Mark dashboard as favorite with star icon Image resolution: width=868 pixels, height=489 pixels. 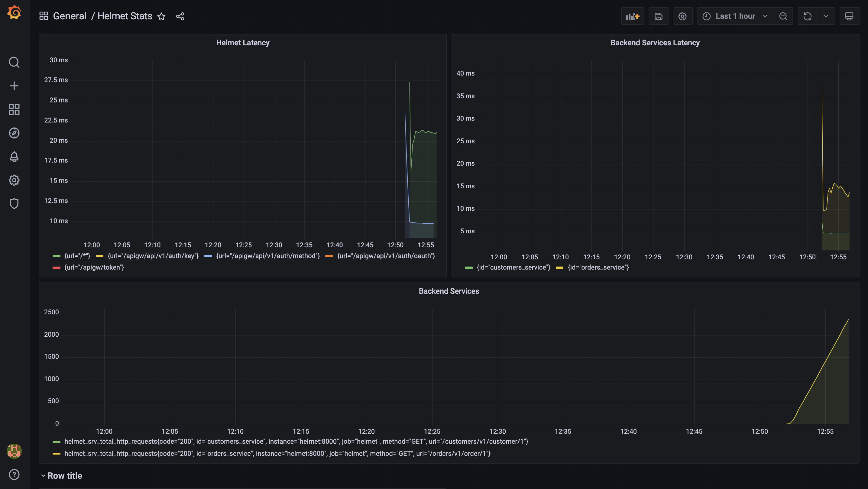(x=161, y=16)
